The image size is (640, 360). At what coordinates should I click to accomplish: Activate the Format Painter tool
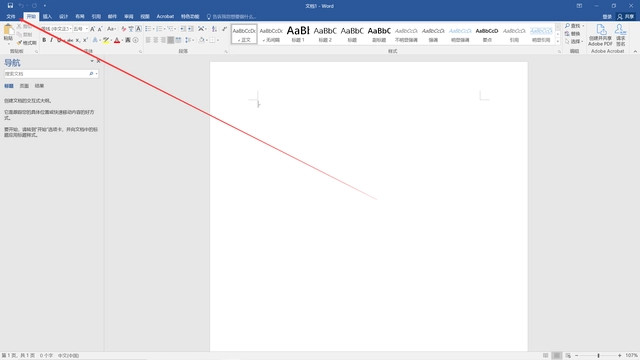point(27,42)
